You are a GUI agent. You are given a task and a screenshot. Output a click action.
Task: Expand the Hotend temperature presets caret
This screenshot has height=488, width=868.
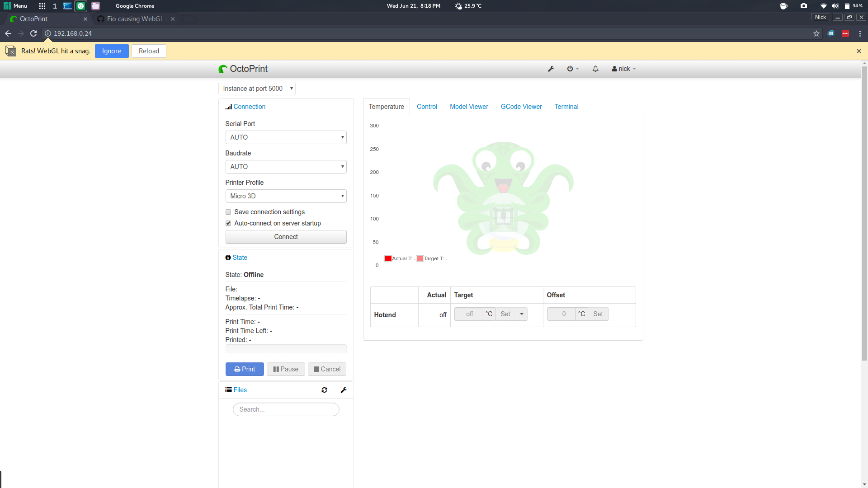pyautogui.click(x=522, y=314)
